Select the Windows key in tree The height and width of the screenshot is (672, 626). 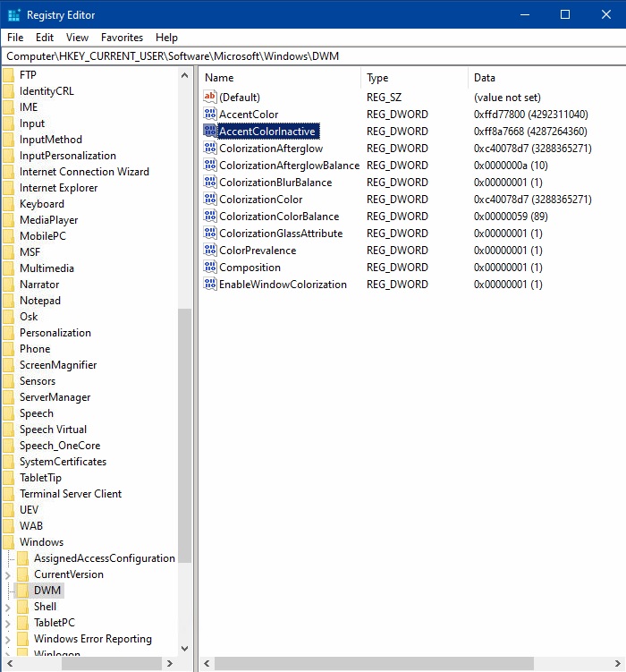41,542
